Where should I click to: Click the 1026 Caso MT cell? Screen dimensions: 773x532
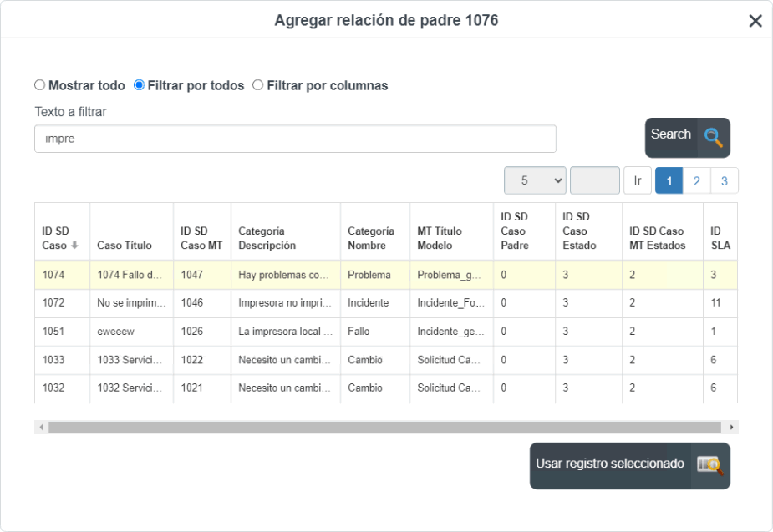(x=202, y=332)
